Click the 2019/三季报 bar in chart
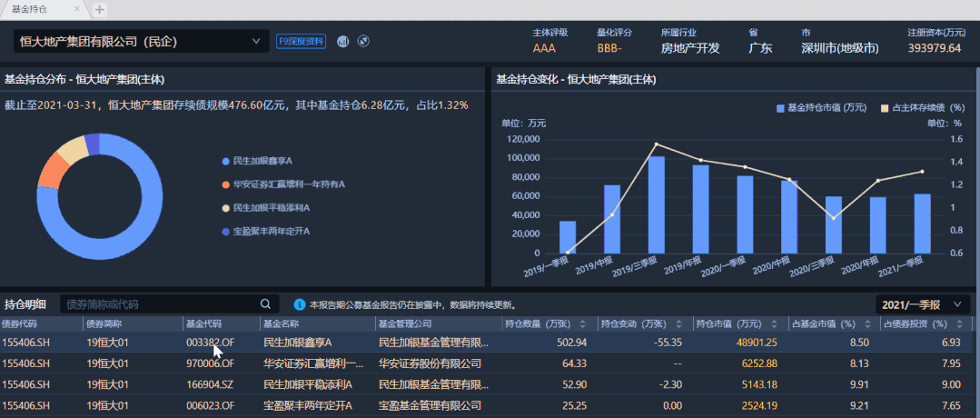980x418 pixels. (x=657, y=204)
